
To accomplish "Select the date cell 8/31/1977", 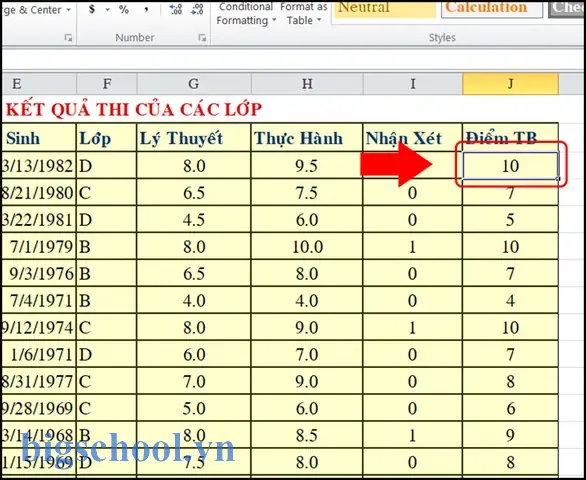I will 39,381.
